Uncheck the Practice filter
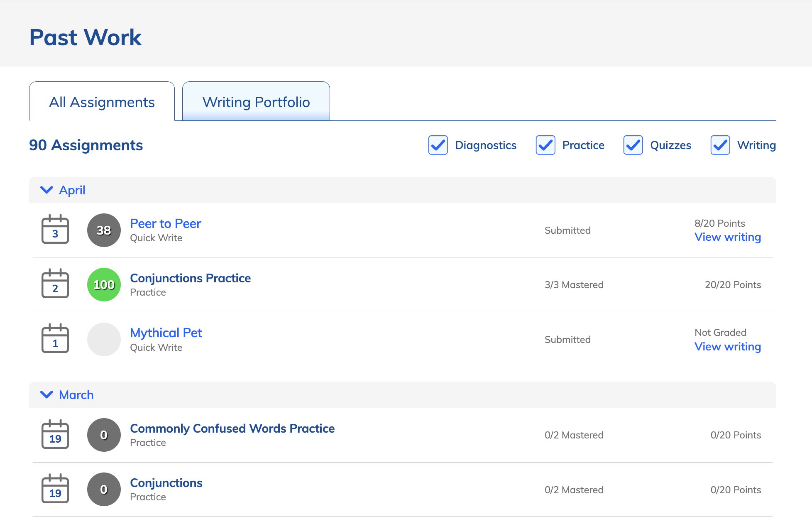812x519 pixels. pyautogui.click(x=545, y=145)
